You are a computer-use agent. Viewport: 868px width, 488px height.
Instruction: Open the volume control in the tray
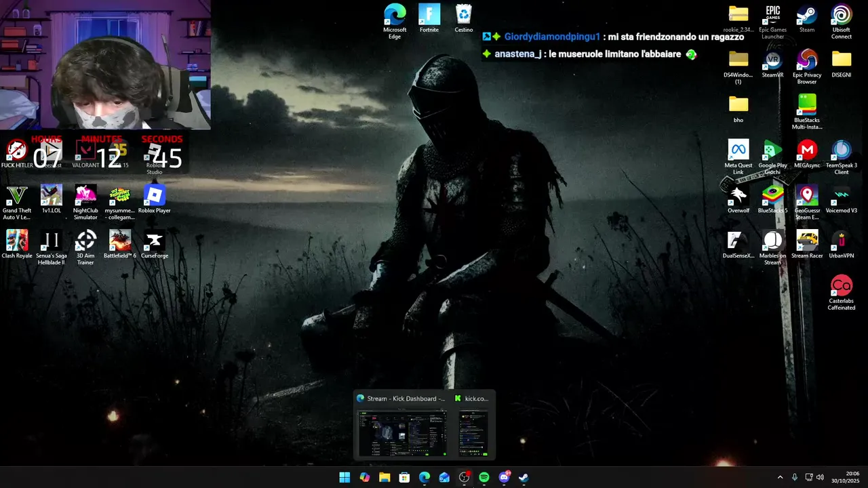tap(820, 477)
